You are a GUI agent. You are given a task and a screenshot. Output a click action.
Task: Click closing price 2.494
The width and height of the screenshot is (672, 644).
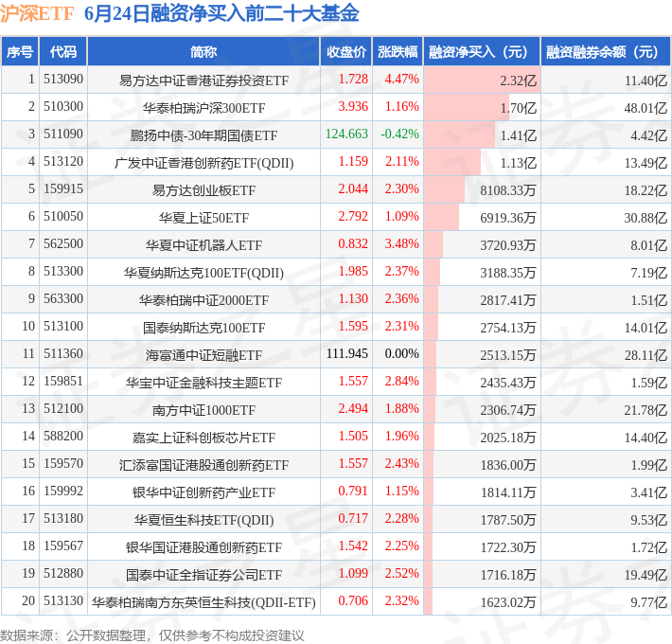[353, 408]
